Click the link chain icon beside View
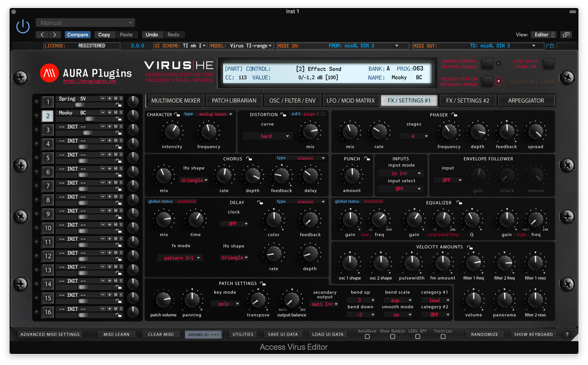This screenshot has width=588, height=365. point(566,34)
